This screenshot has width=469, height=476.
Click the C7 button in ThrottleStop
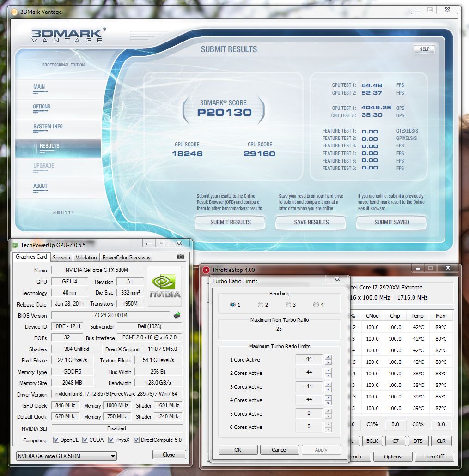pyautogui.click(x=396, y=441)
